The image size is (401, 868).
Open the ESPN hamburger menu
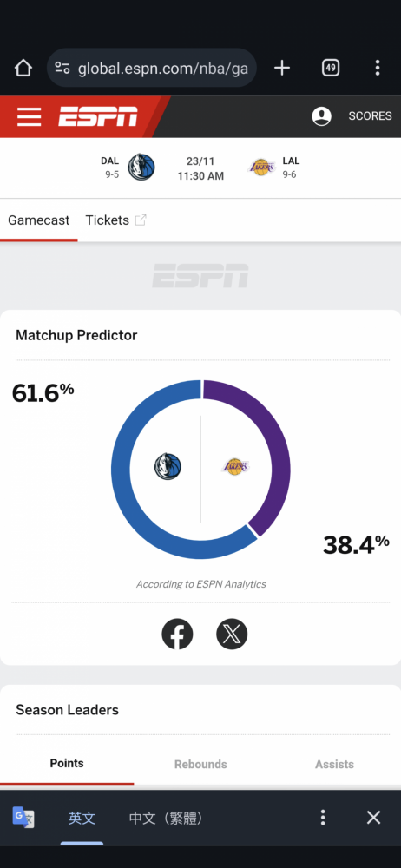29,117
